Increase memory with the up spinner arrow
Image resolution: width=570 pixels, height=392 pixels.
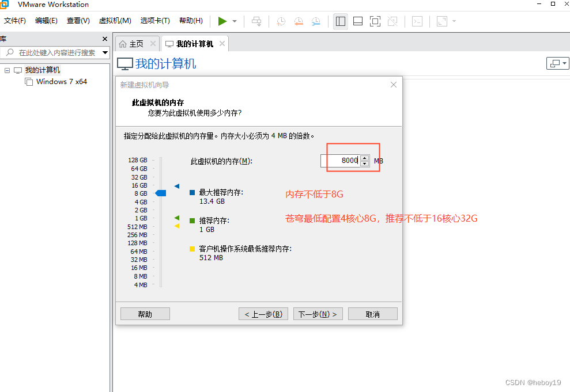pos(365,158)
